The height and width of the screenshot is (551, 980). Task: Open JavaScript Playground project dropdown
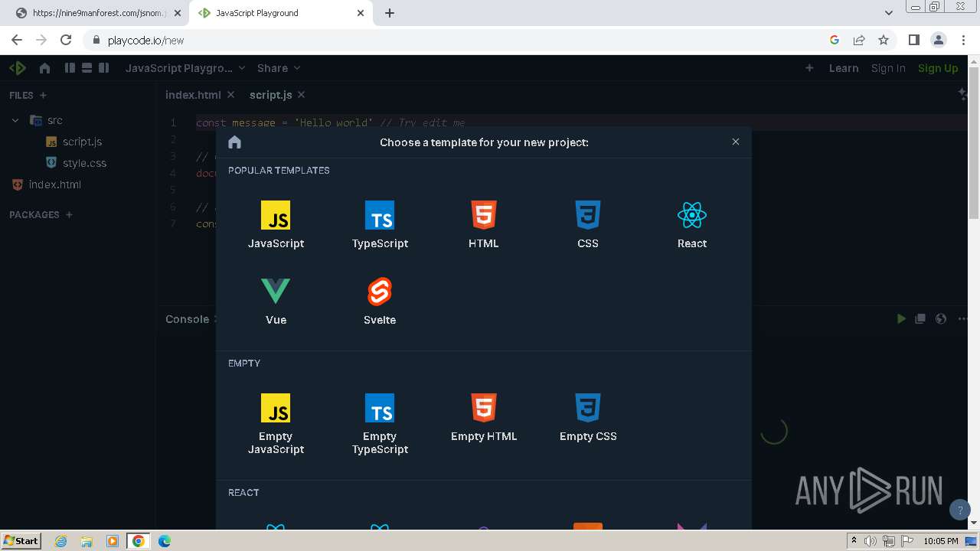coord(185,68)
